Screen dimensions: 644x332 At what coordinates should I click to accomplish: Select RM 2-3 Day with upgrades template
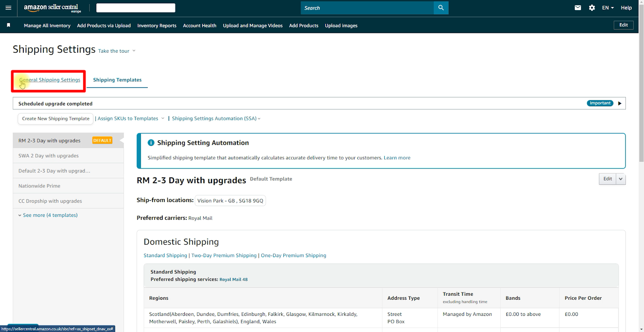click(68, 141)
